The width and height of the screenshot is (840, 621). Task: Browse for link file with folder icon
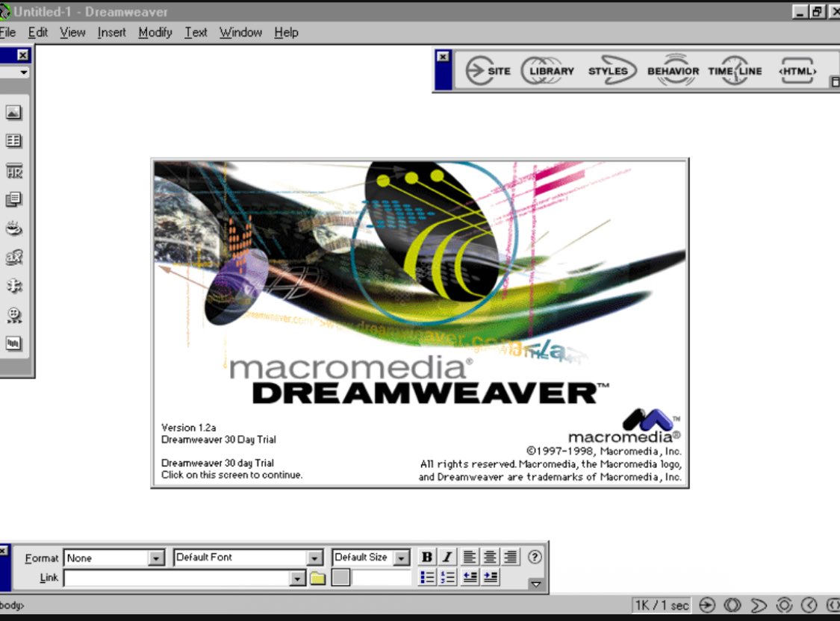317,578
